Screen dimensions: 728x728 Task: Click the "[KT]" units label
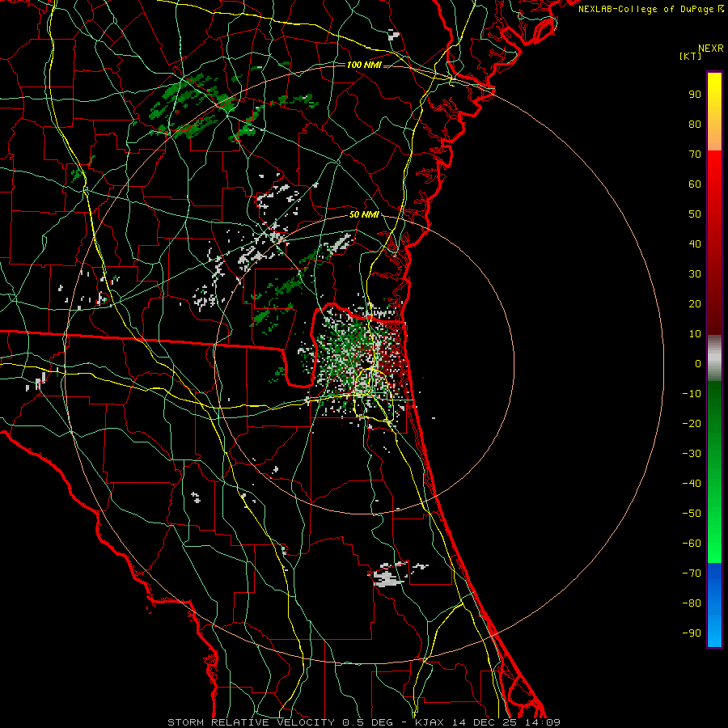tap(691, 56)
